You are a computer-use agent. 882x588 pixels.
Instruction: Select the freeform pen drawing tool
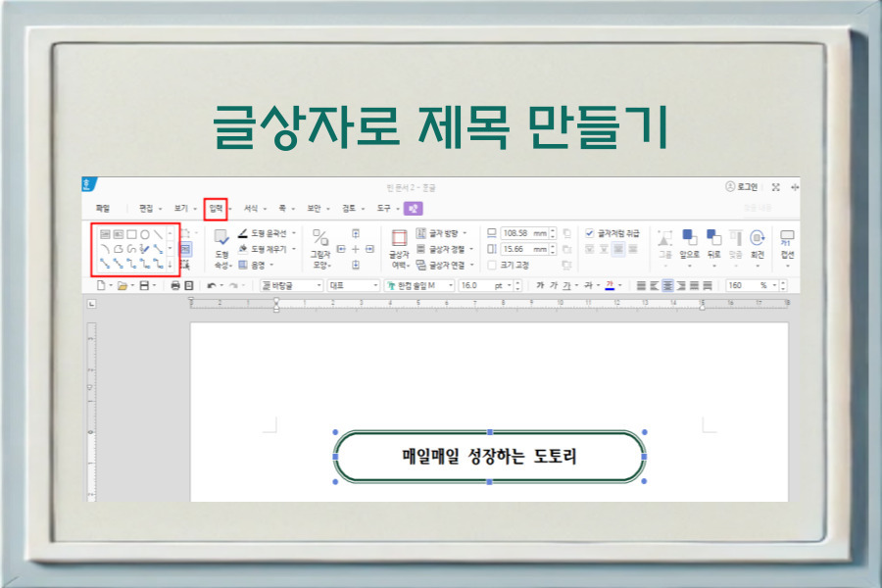point(145,249)
